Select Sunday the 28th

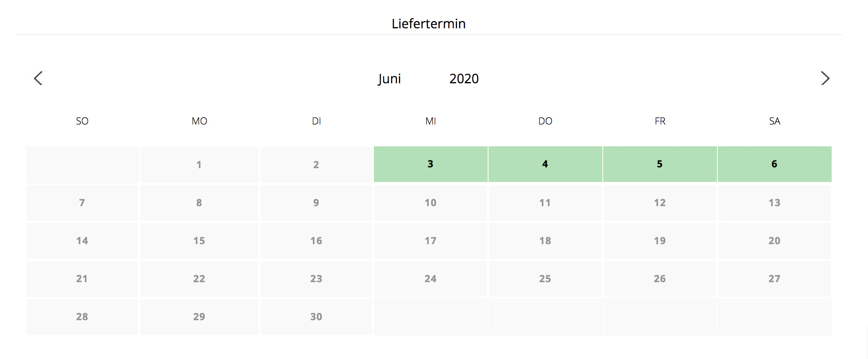coord(82,317)
